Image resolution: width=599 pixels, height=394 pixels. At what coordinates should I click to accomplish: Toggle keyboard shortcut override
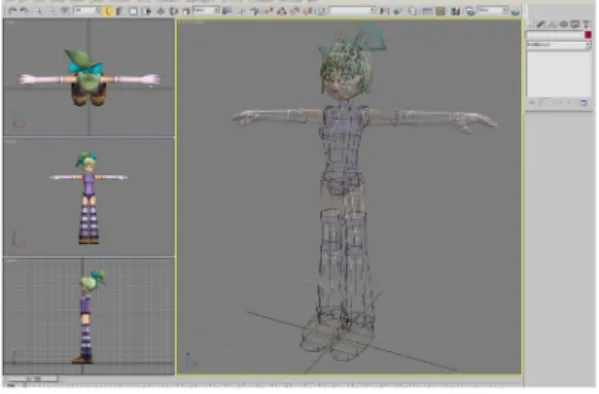pyautogui.click(x=255, y=11)
